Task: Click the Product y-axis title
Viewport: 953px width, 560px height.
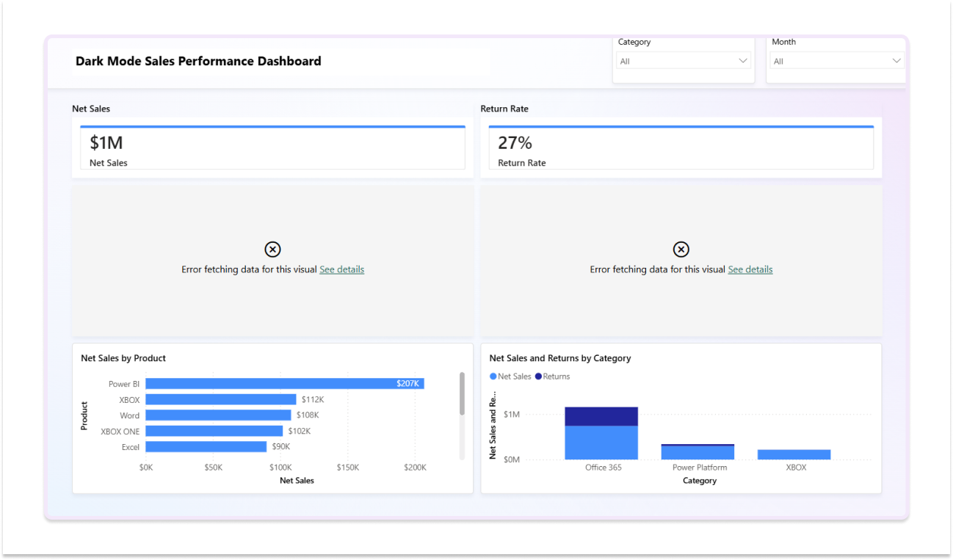Action: tap(84, 415)
